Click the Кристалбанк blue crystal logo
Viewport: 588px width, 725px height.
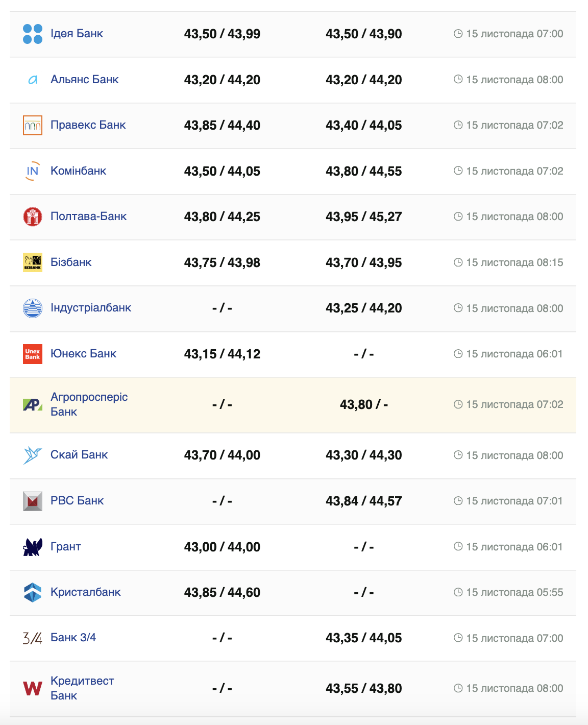click(x=33, y=592)
